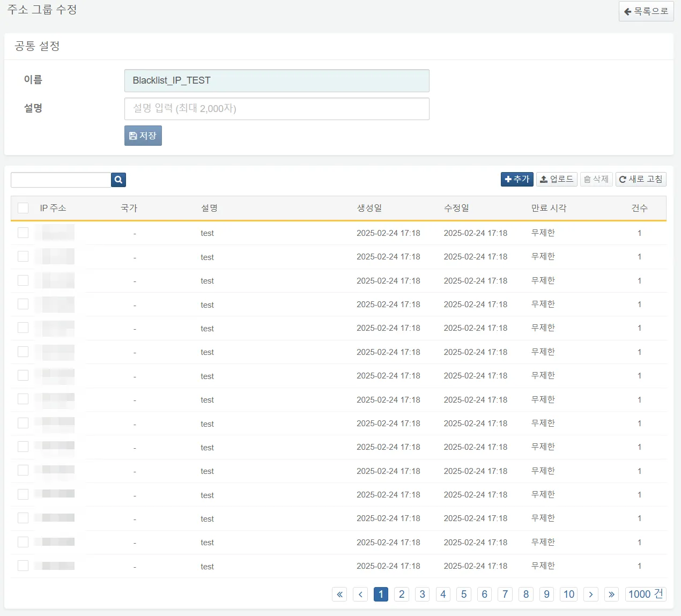Open the 업로드 upload button
The image size is (681, 616).
point(557,179)
